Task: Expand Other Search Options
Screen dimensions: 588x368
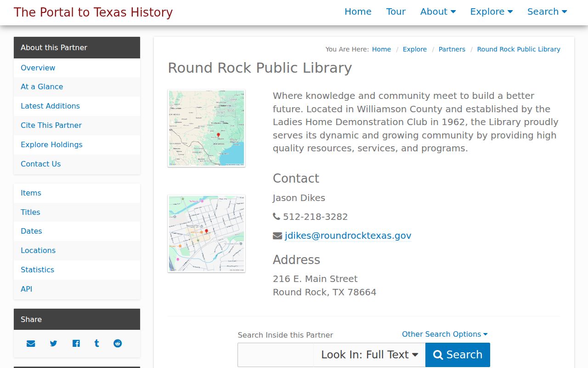Action: (445, 334)
